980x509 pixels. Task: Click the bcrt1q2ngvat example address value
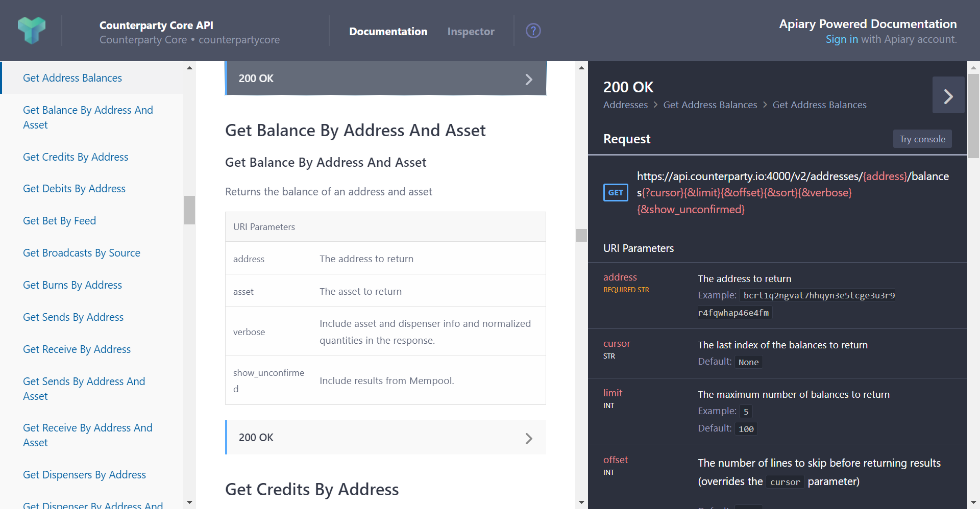click(818, 295)
